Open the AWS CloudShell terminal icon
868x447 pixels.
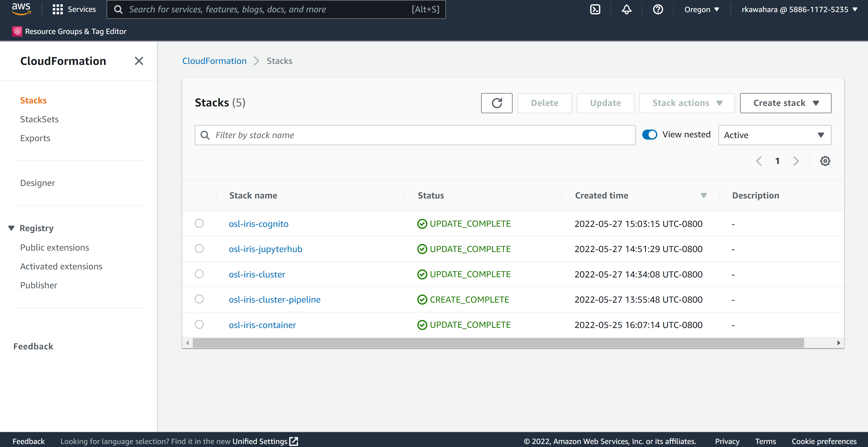[595, 9]
